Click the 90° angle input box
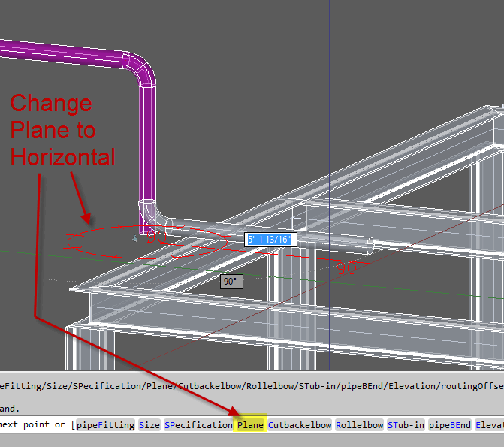 (x=231, y=282)
